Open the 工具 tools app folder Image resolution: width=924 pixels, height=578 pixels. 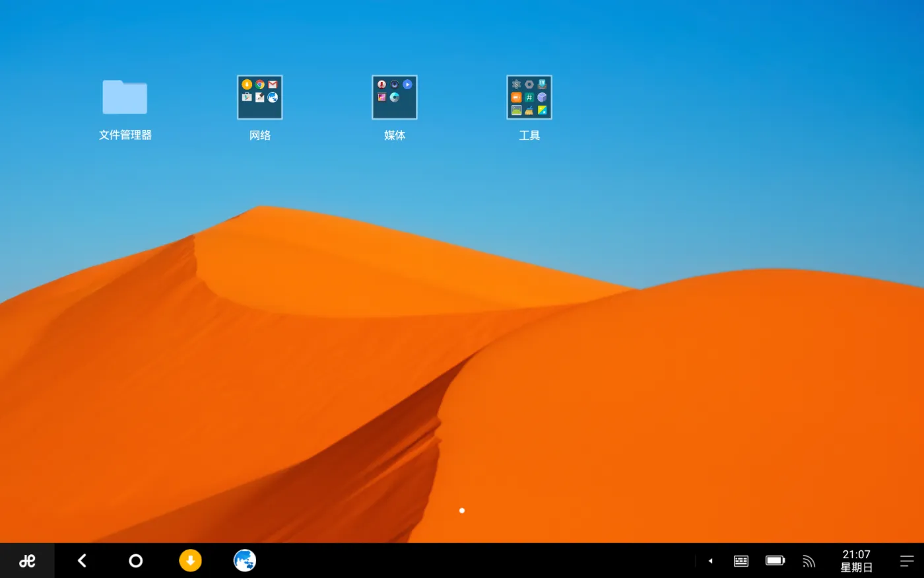pyautogui.click(x=529, y=97)
